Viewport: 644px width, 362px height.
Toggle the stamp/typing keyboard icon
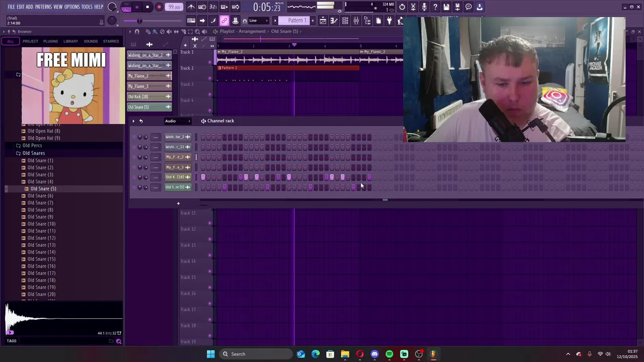pyautogui.click(x=235, y=21)
